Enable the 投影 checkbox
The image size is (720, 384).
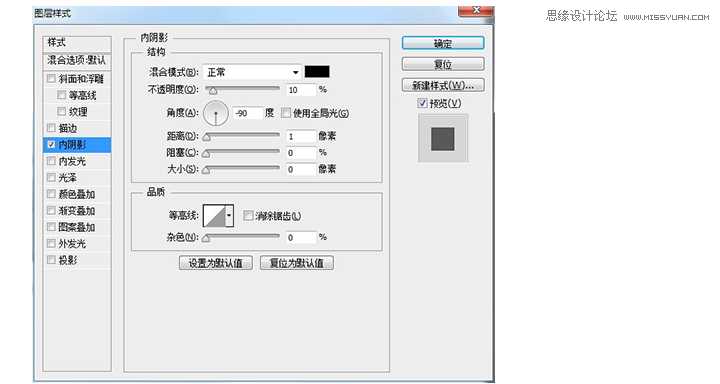pyautogui.click(x=51, y=260)
